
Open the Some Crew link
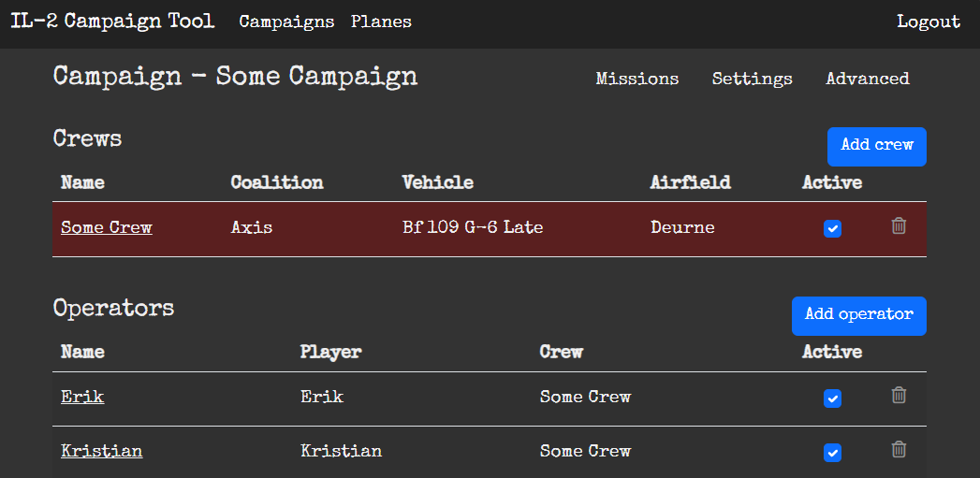[107, 227]
